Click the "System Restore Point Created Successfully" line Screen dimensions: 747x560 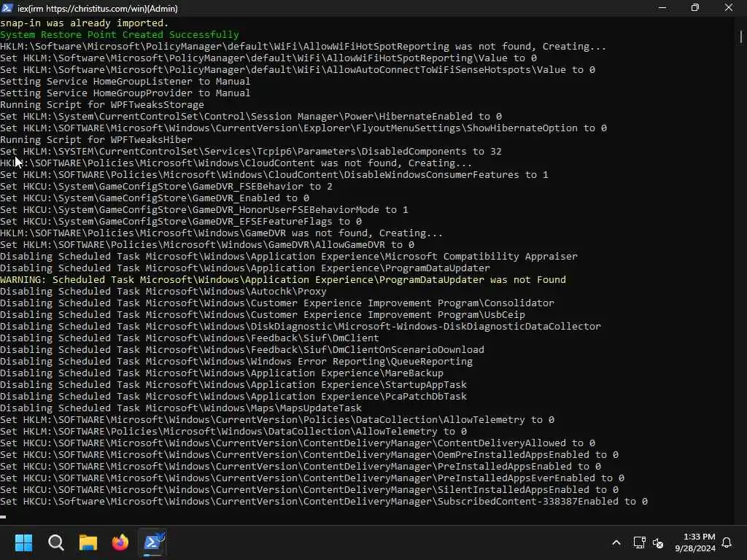(x=120, y=35)
